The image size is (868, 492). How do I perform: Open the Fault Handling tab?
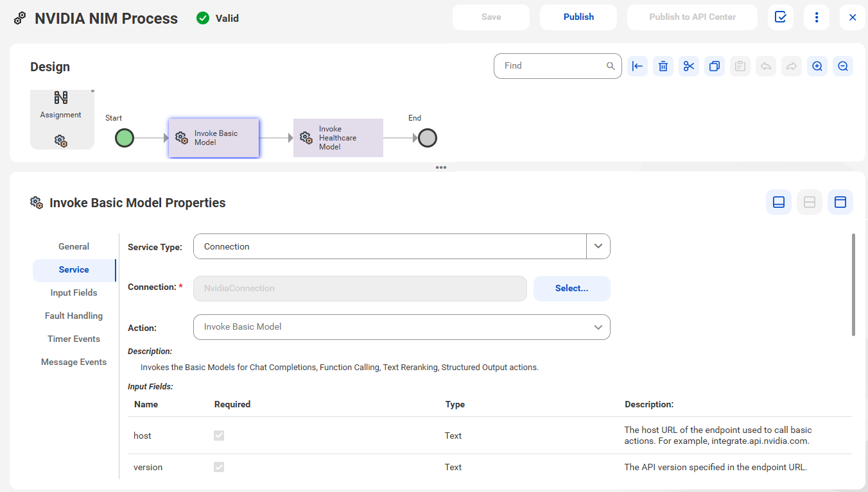tap(74, 316)
